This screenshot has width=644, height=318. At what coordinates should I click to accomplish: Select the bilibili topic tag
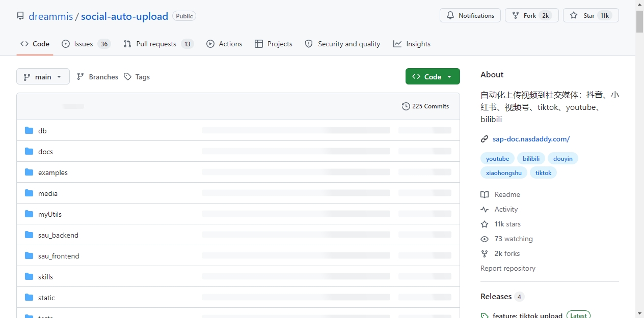tap(531, 159)
